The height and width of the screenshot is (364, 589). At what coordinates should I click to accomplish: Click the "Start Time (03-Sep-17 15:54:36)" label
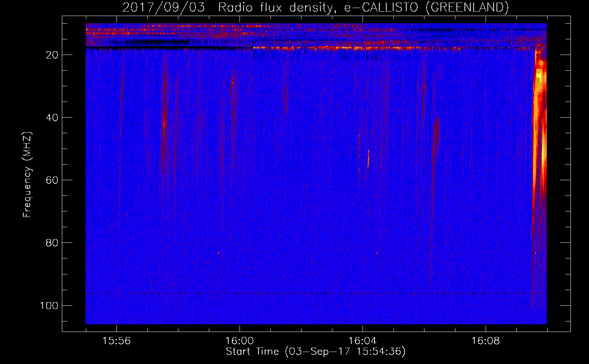click(316, 352)
